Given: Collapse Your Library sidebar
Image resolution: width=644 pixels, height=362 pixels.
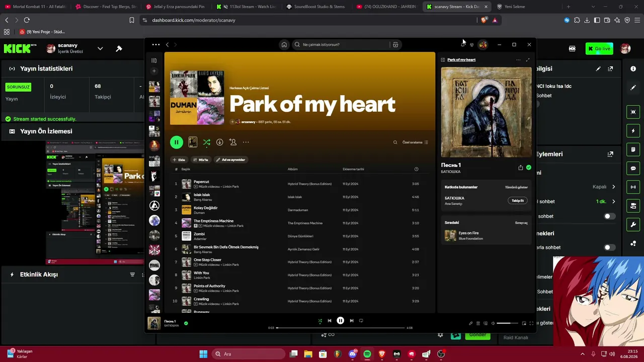Looking at the screenshot, I should click(x=154, y=60).
